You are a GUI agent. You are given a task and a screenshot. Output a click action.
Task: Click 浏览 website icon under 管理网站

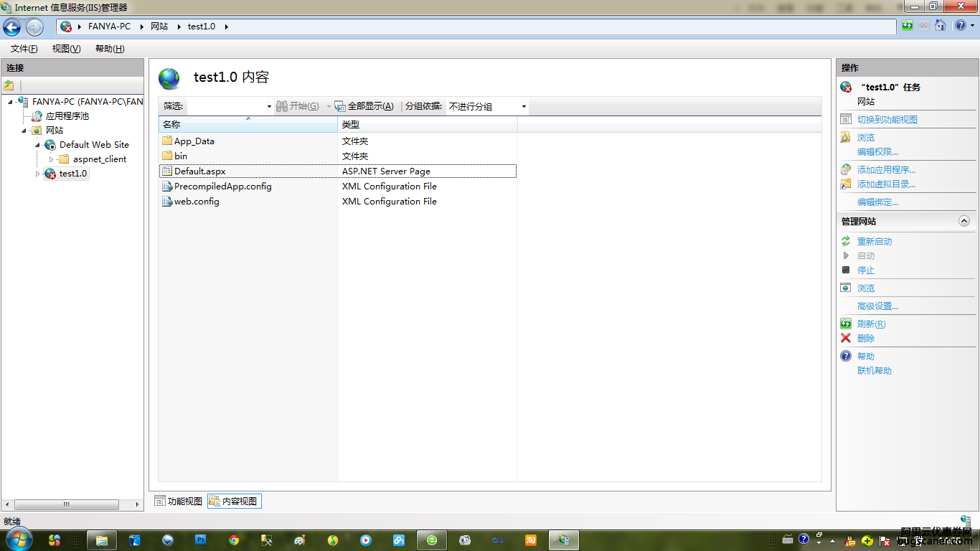[846, 288]
